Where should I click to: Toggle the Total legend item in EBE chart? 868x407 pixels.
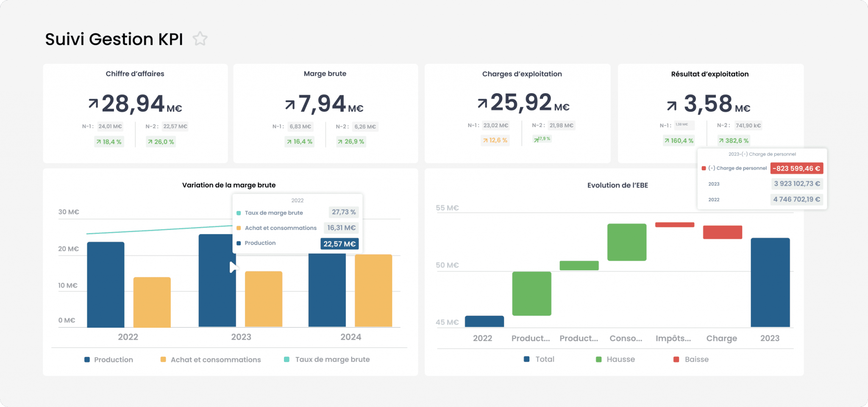(539, 359)
